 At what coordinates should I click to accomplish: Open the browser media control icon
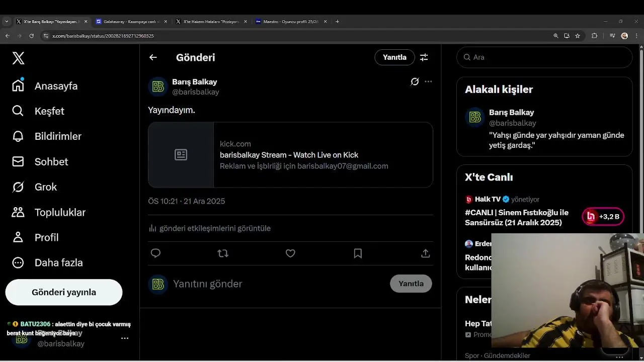612,36
